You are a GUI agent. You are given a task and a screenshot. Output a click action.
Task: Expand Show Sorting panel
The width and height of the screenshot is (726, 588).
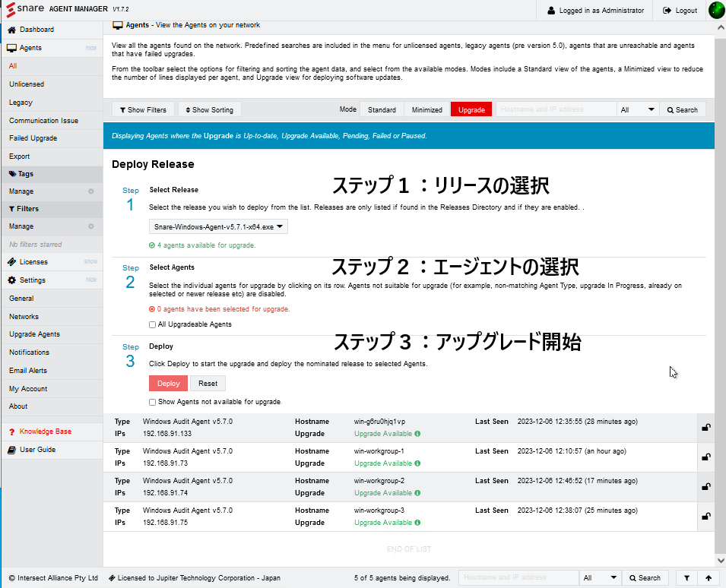[x=209, y=109]
